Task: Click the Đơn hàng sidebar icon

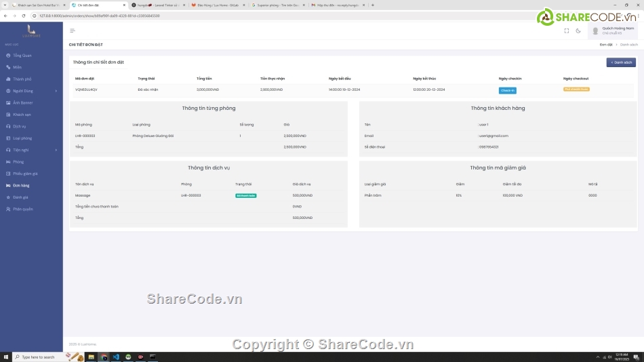Action: click(8, 186)
